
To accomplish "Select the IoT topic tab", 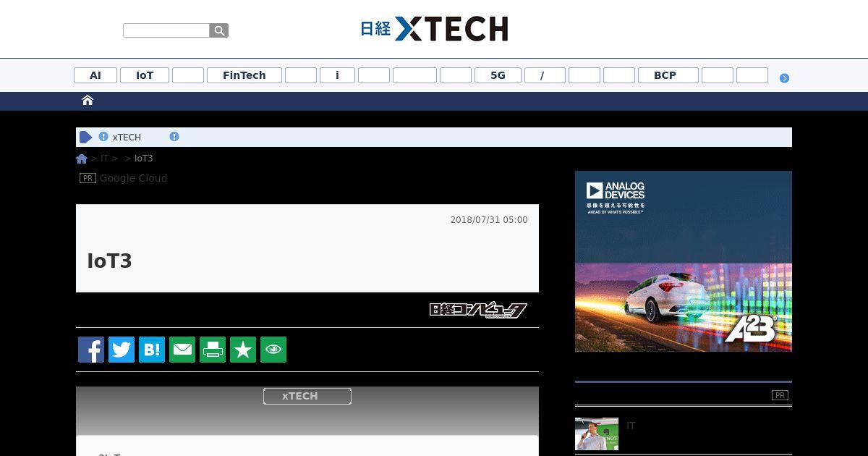I will pos(145,75).
